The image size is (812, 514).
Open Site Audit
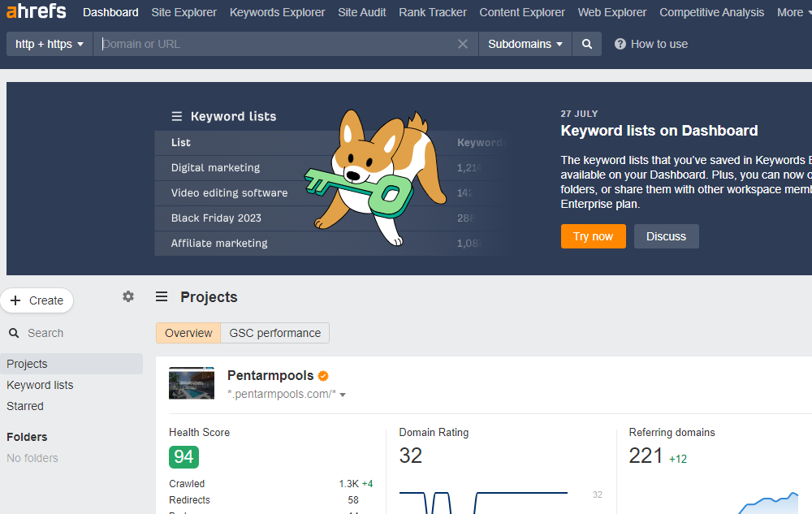tap(362, 12)
